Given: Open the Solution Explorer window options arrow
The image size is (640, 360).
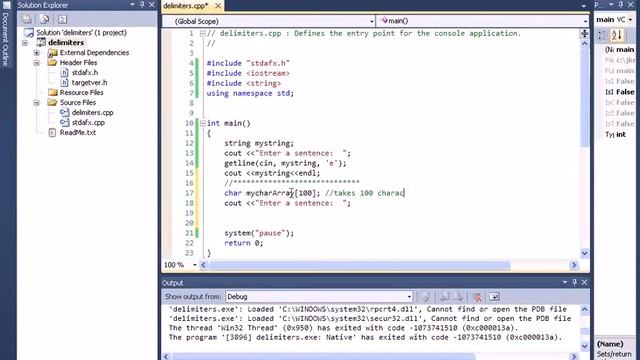Looking at the screenshot, I should tap(132, 4).
